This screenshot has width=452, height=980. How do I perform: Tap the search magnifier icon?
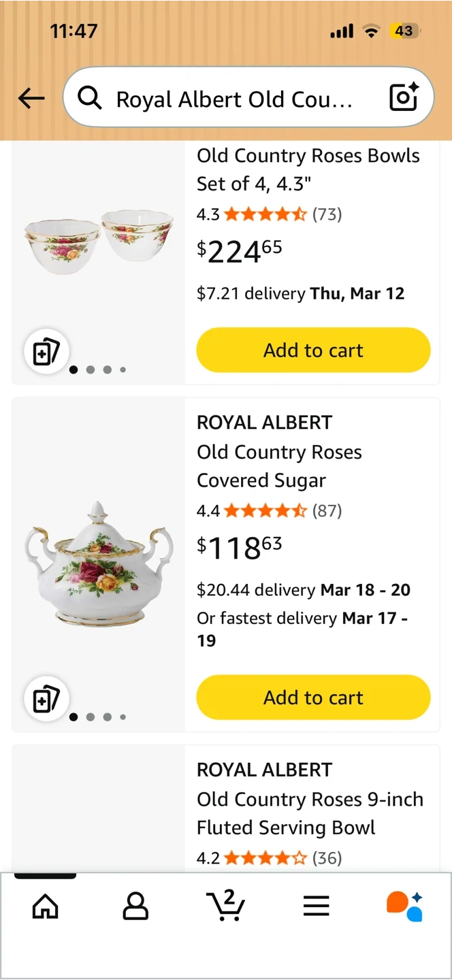[90, 99]
